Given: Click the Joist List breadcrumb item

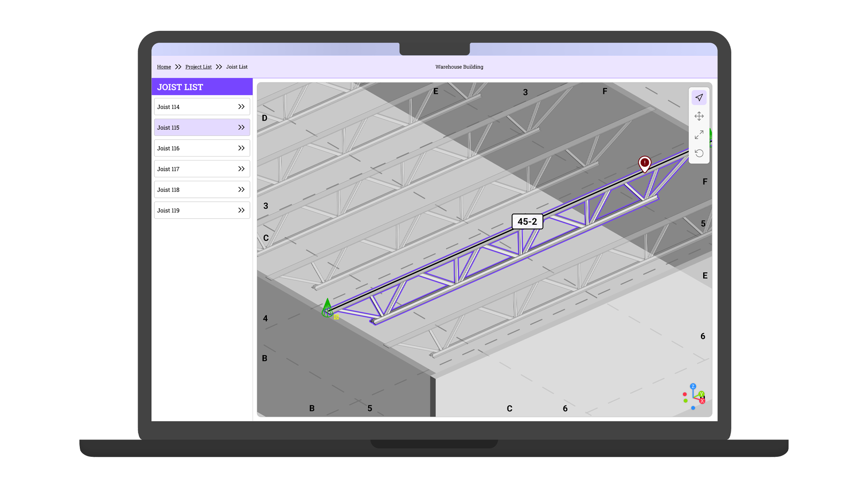Looking at the screenshot, I should tap(237, 67).
